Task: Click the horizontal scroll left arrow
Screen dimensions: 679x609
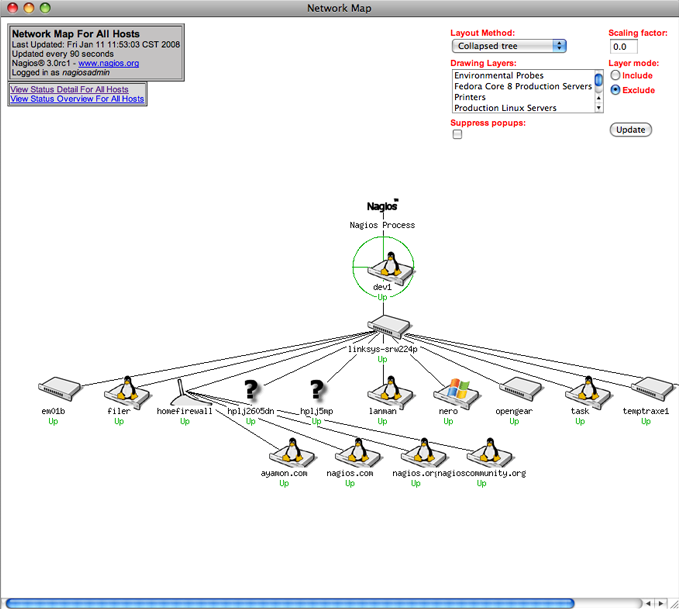Action: point(649,603)
